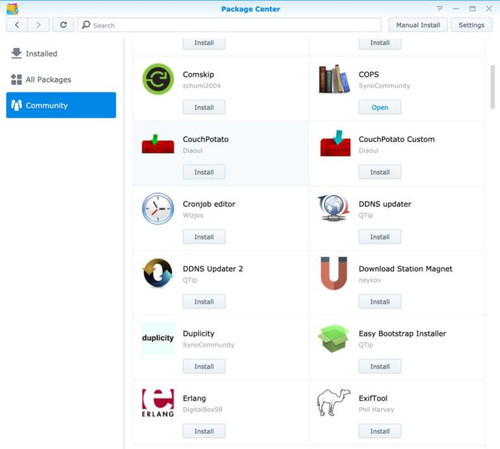The height and width of the screenshot is (449, 500).
Task: Select the Community category
Action: pos(61,105)
